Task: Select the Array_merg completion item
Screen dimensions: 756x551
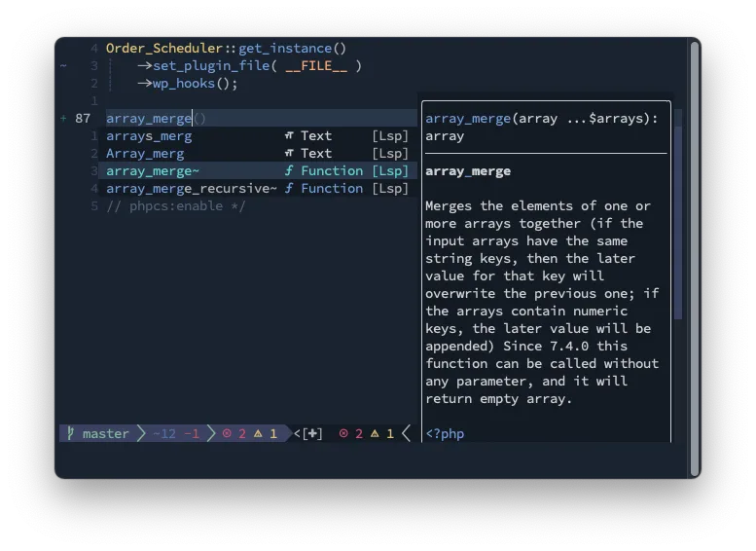Action: coord(258,154)
